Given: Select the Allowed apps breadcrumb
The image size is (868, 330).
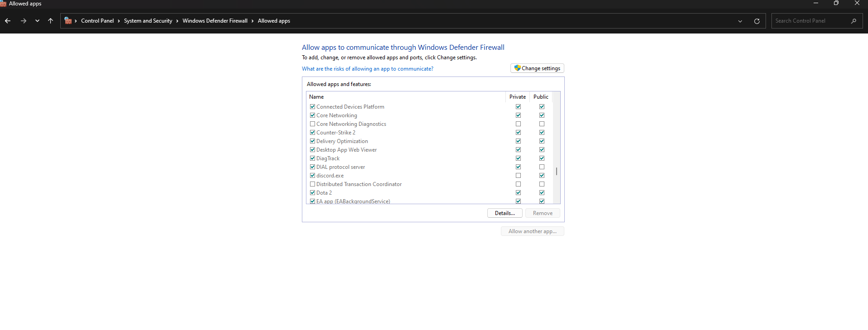Looking at the screenshot, I should pos(274,21).
